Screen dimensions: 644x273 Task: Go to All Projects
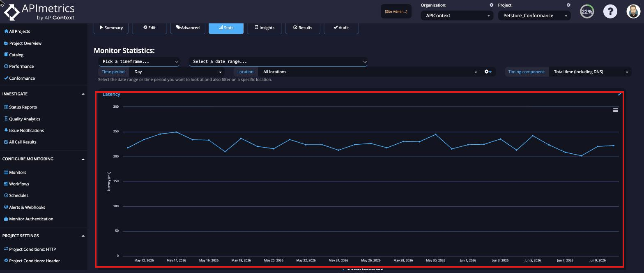(17, 31)
